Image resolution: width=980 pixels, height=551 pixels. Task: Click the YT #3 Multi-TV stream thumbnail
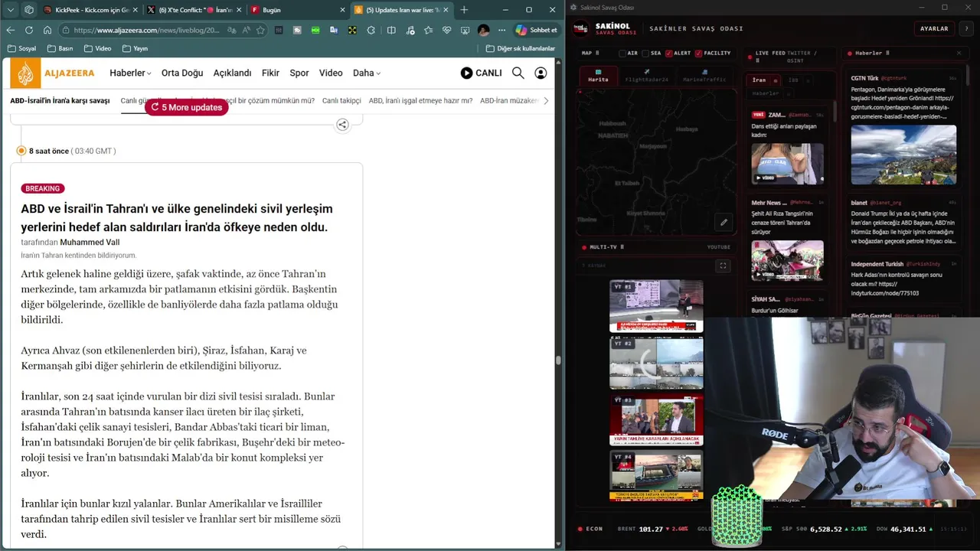(656, 419)
